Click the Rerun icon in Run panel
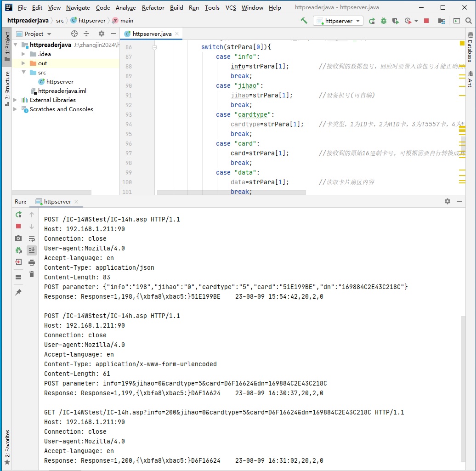The width and height of the screenshot is (476, 471). coord(18,215)
